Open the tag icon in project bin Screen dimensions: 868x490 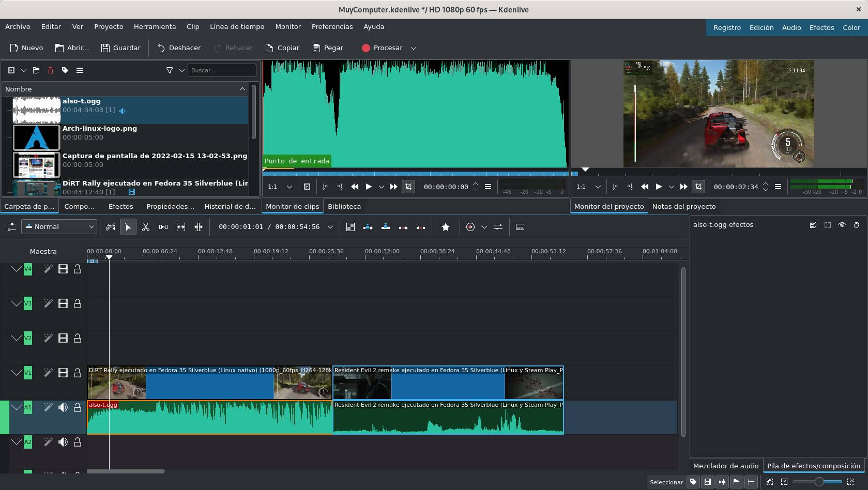tap(65, 70)
